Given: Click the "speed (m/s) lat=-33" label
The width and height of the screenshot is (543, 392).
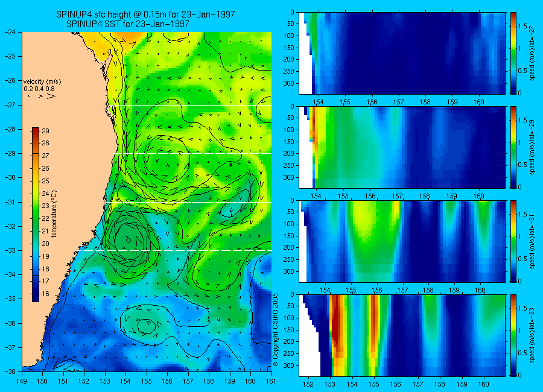Looking at the screenshot, I should tap(533, 336).
